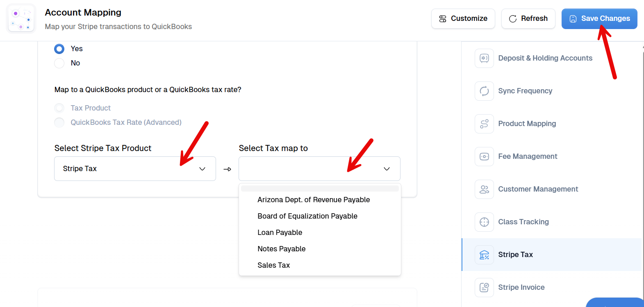Select the No radio button
Screen dimensions: 644x307
[59, 63]
